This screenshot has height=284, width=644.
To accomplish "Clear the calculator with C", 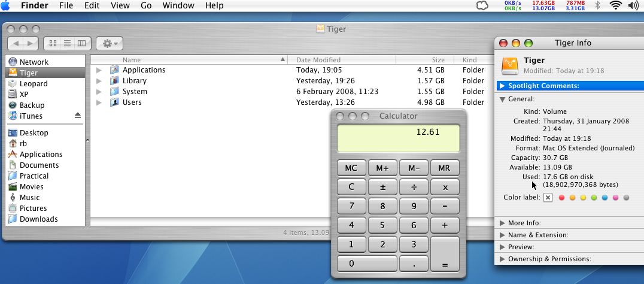I will click(x=351, y=186).
